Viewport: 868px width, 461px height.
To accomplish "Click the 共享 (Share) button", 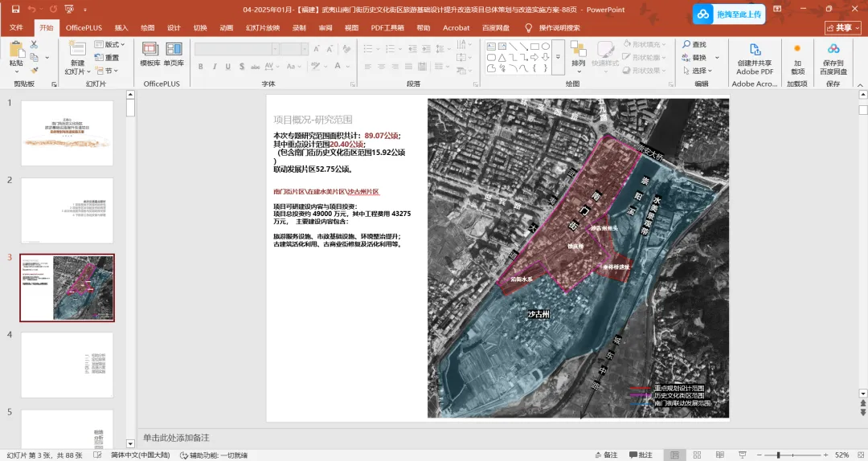I will pos(842,27).
